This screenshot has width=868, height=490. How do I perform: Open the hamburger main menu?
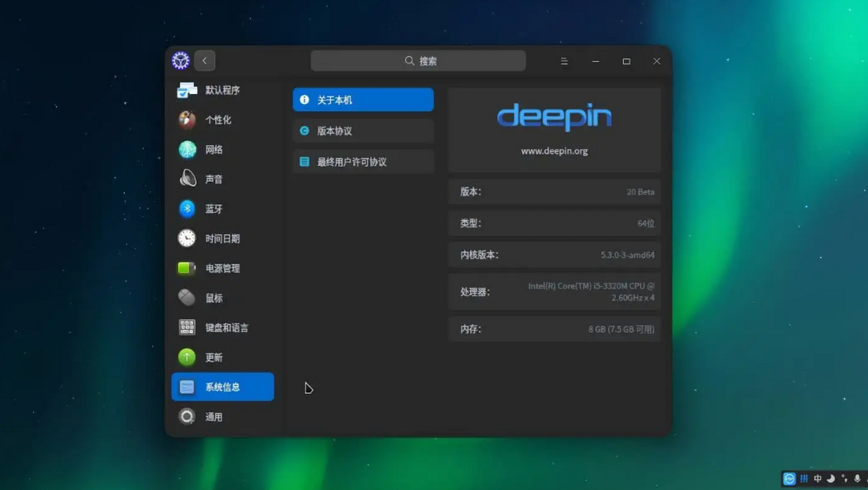(x=564, y=61)
